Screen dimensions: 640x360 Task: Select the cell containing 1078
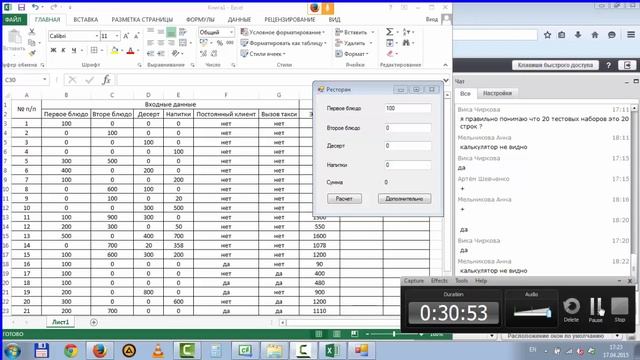319,245
